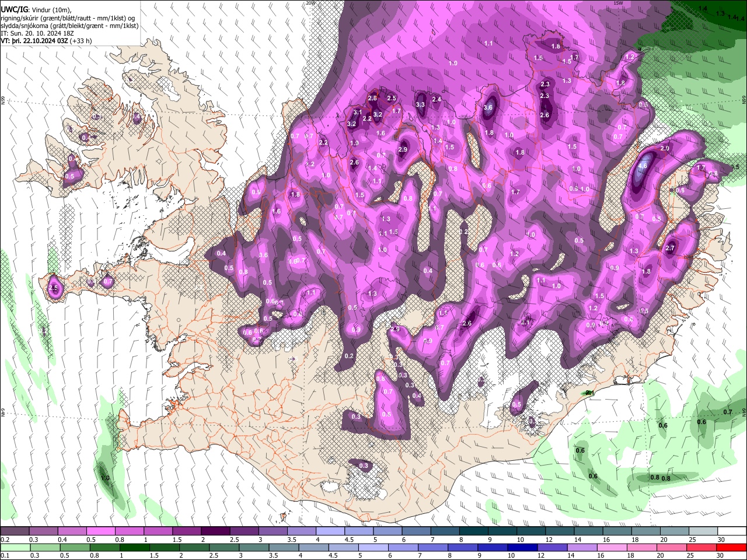Click the UWC/IG title text

point(14,9)
